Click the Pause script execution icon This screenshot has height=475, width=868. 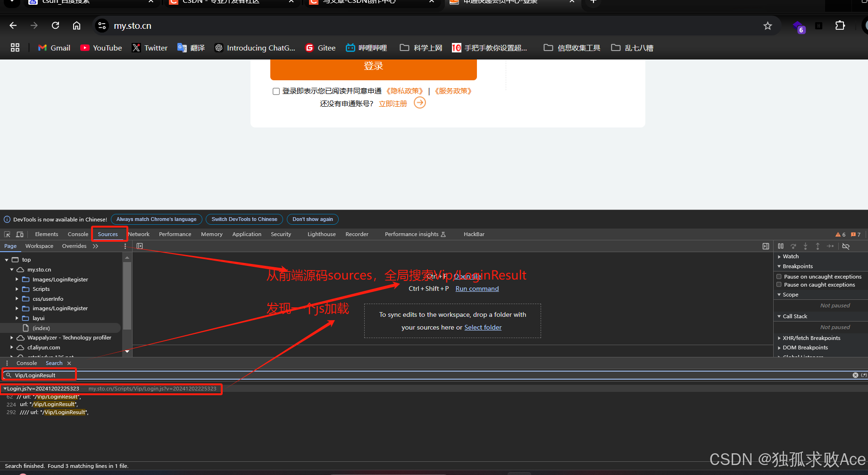[x=781, y=246]
